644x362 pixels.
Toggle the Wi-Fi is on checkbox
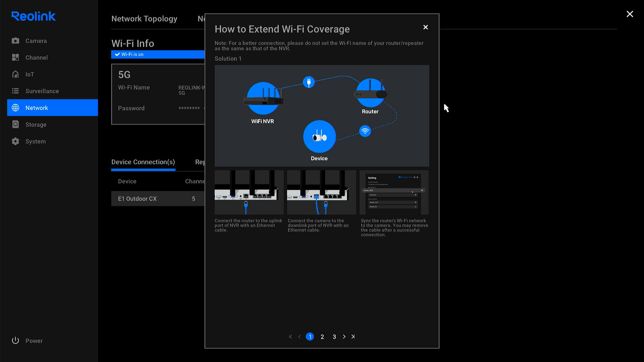[x=117, y=54]
